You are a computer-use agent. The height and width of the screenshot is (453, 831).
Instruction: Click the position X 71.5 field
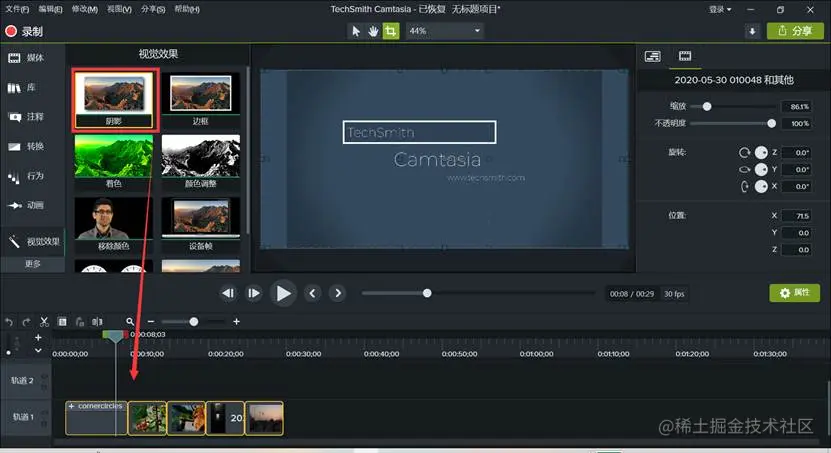[797, 216]
